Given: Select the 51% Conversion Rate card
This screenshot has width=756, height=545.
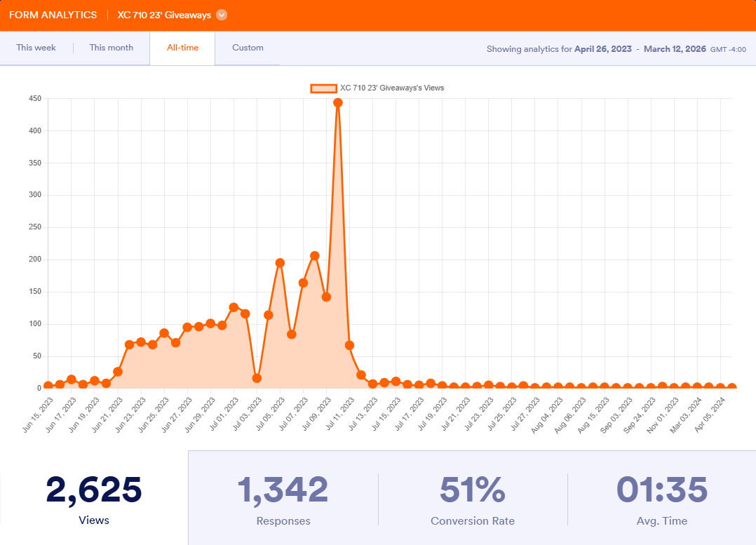Looking at the screenshot, I should tap(473, 498).
